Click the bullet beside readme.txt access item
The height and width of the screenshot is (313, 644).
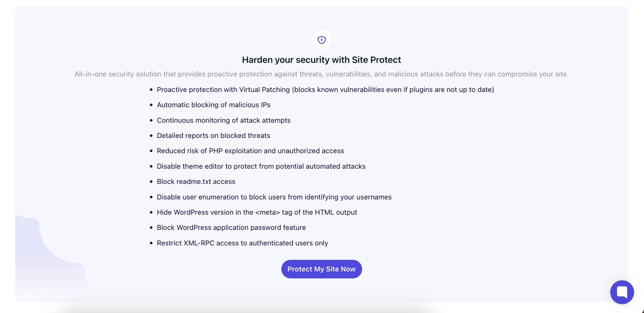151,182
